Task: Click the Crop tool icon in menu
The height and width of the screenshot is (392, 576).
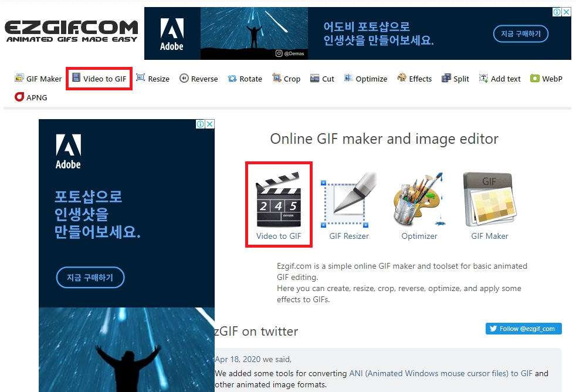Action: coord(276,77)
